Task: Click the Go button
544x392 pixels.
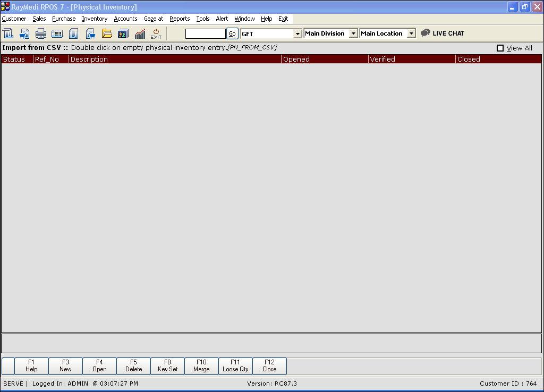Action: point(232,33)
